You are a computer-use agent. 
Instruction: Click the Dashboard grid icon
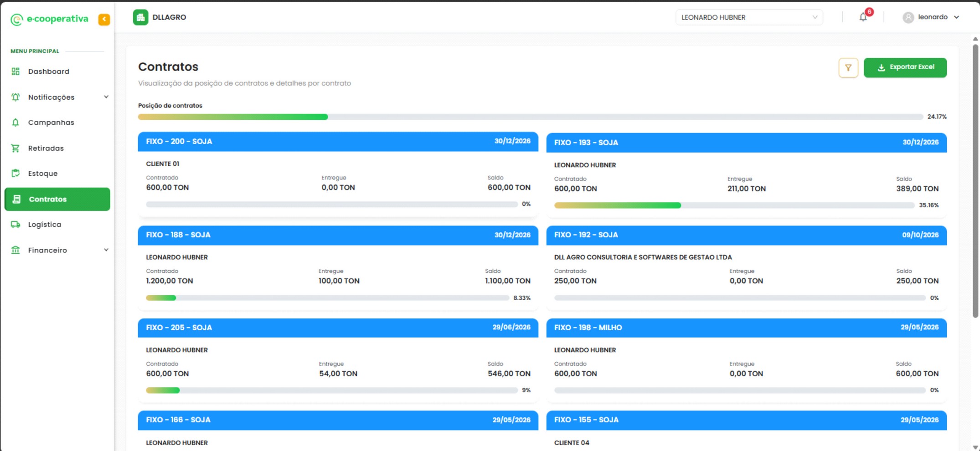(15, 72)
